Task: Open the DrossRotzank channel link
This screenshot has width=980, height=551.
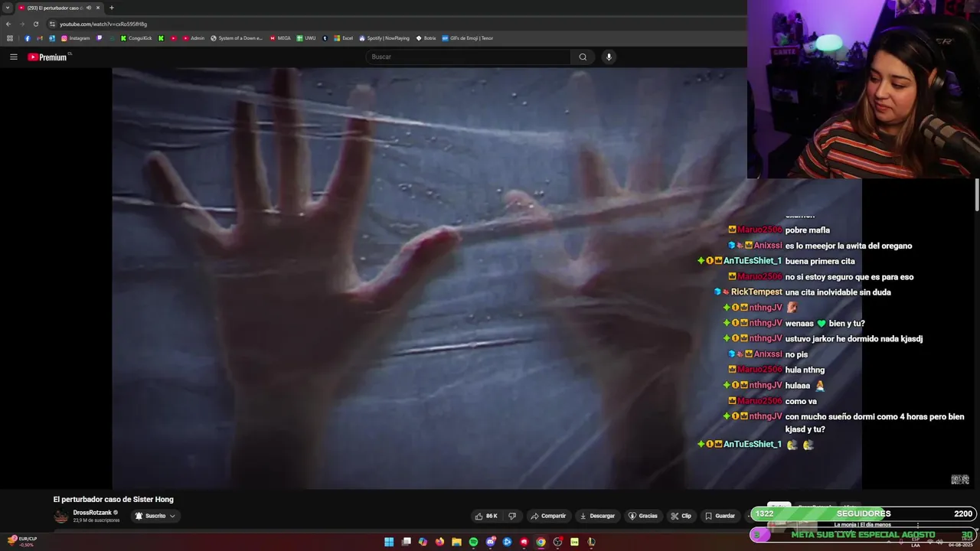Action: point(93,512)
